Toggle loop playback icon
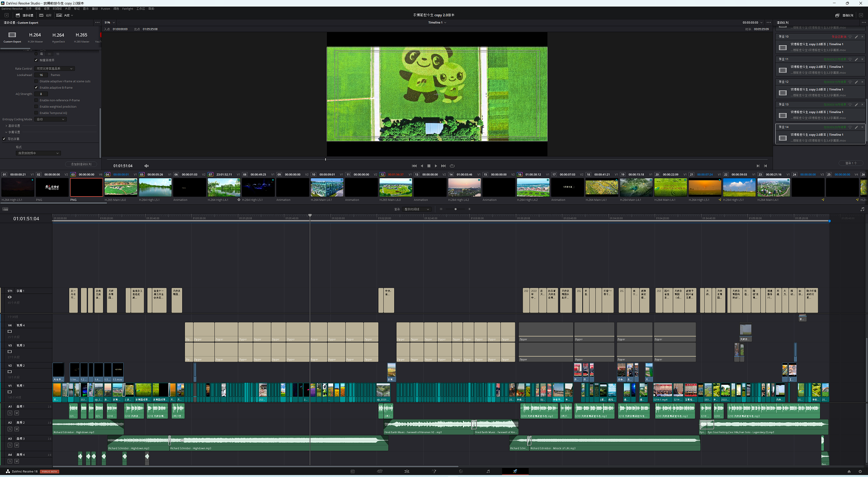 pyautogui.click(x=452, y=166)
